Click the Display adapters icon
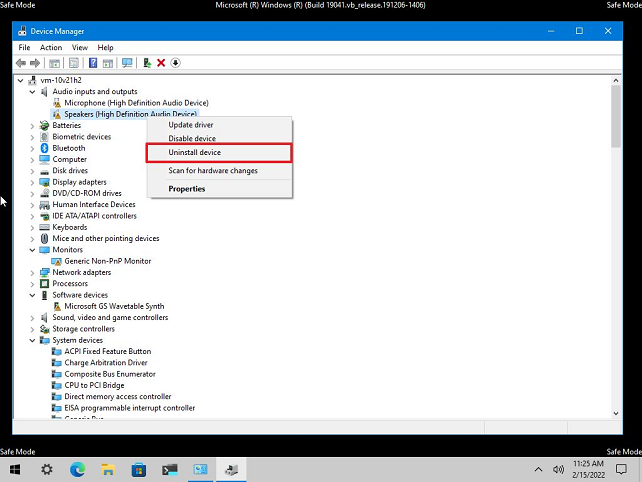Screen dimensions: 642x482 [44, 182]
